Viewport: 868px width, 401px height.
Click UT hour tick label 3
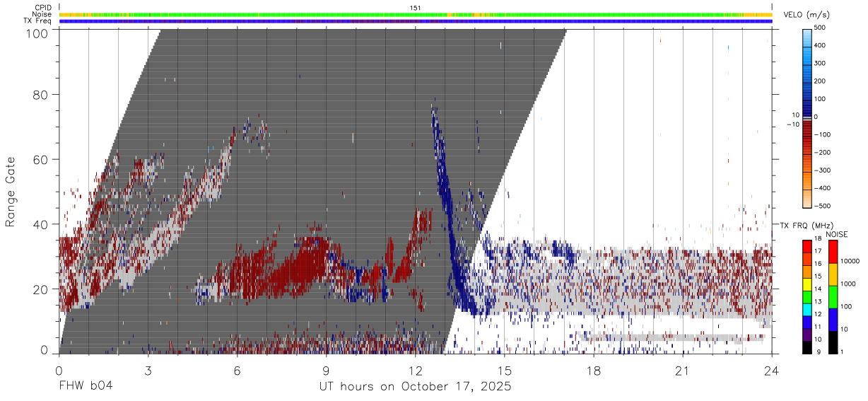click(148, 370)
